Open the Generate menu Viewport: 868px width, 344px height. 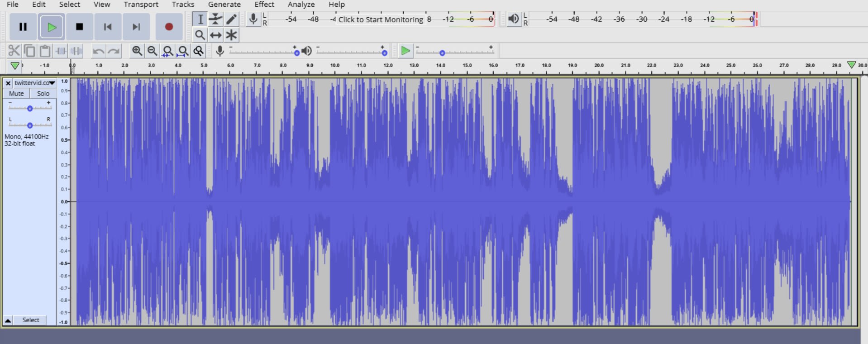pyautogui.click(x=224, y=5)
